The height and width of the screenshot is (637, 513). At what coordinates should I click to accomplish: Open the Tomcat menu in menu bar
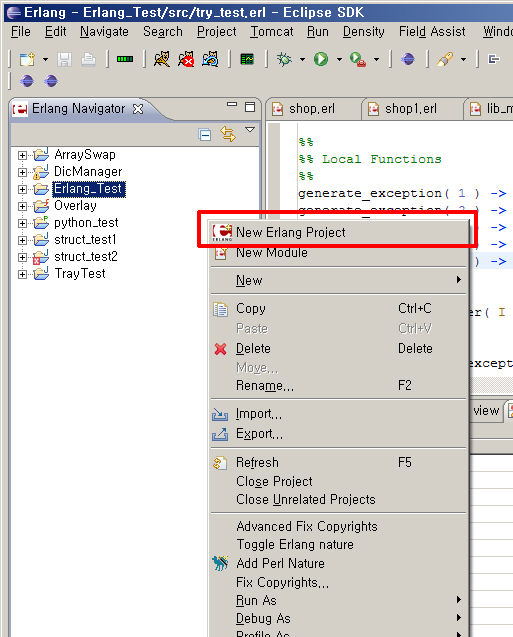pos(271,32)
